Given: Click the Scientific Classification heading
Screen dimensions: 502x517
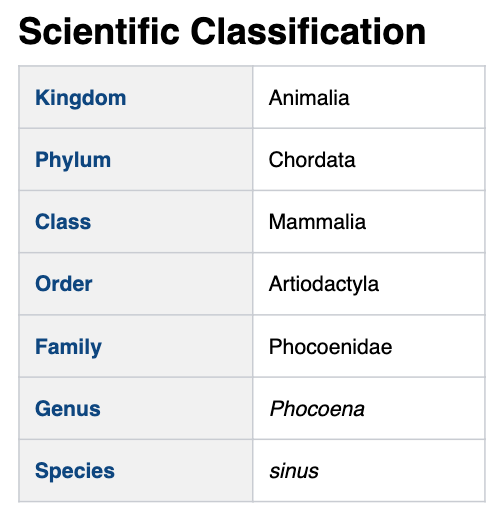Looking at the screenshot, I should tap(222, 31).
